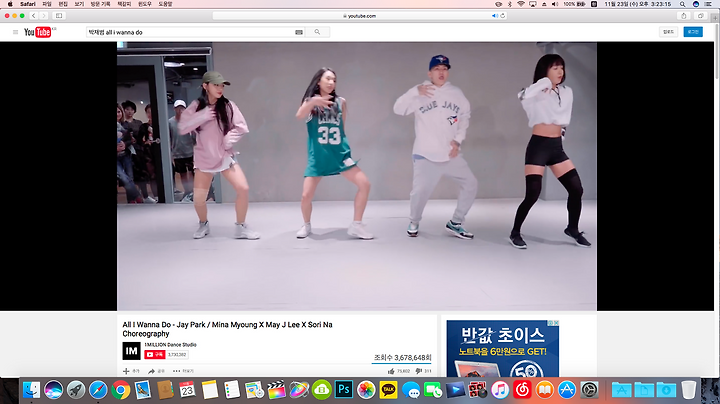Screen dimensions: 720x404
Task: Open Safari share button
Action: (x=684, y=16)
